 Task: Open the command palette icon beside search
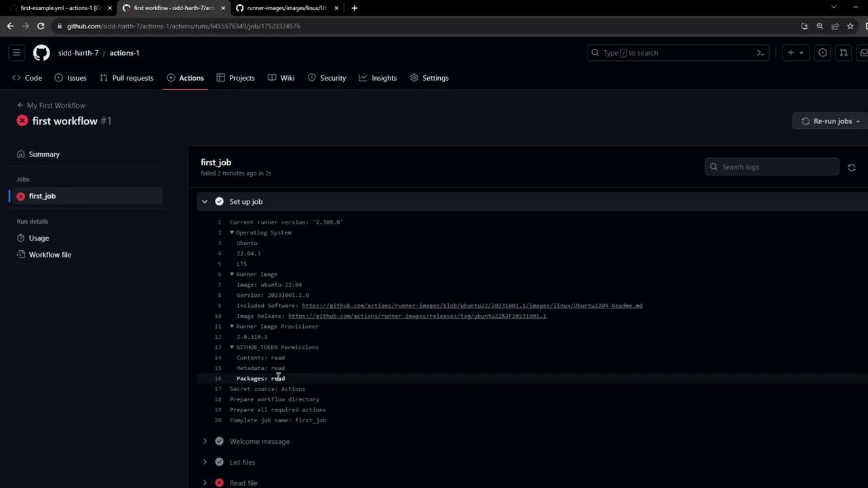click(x=761, y=53)
